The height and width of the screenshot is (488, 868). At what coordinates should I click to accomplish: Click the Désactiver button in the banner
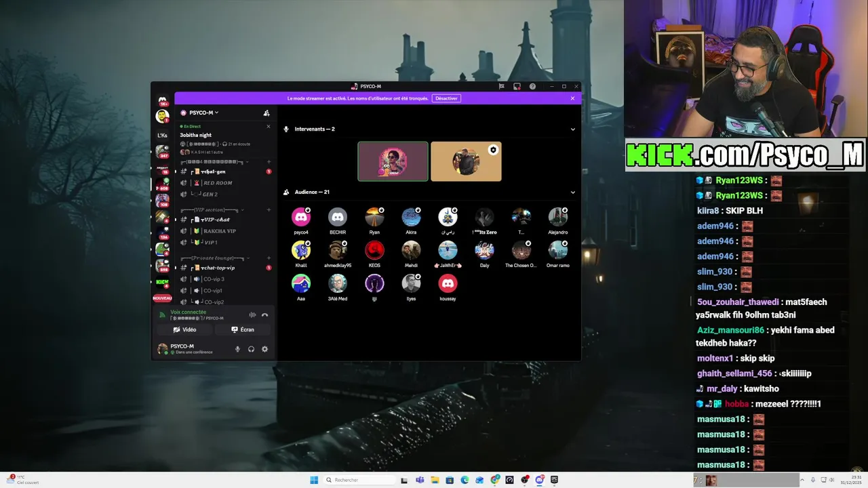447,98
